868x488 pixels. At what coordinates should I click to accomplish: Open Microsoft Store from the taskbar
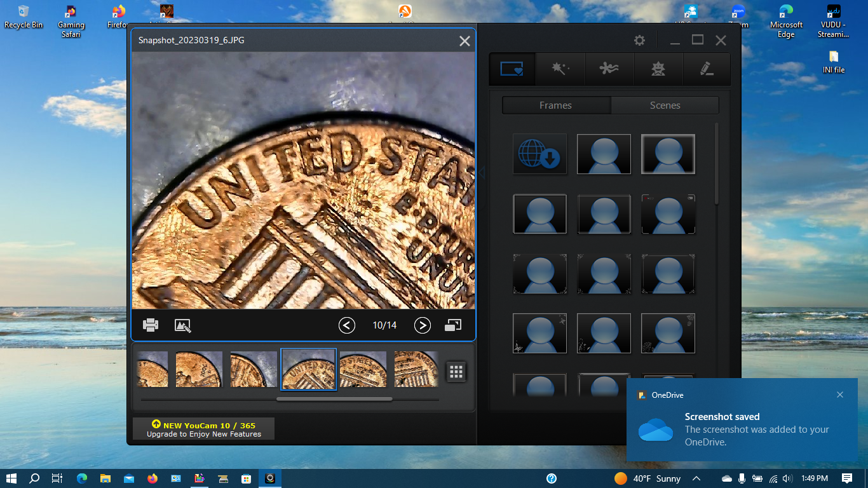[247, 478]
